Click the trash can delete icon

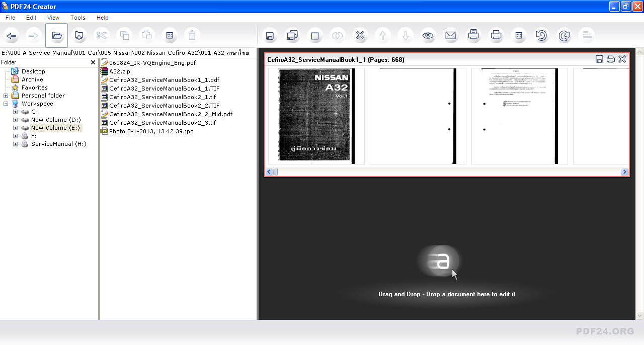[x=192, y=36]
